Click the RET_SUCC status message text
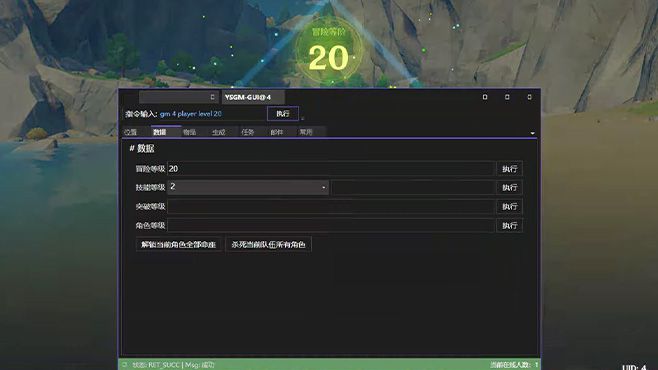The width and height of the screenshot is (658, 370). pos(173,365)
